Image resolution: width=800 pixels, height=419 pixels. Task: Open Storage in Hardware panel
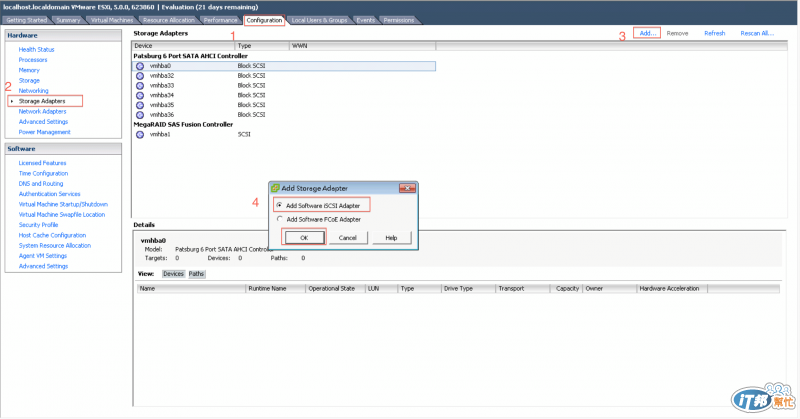29,81
